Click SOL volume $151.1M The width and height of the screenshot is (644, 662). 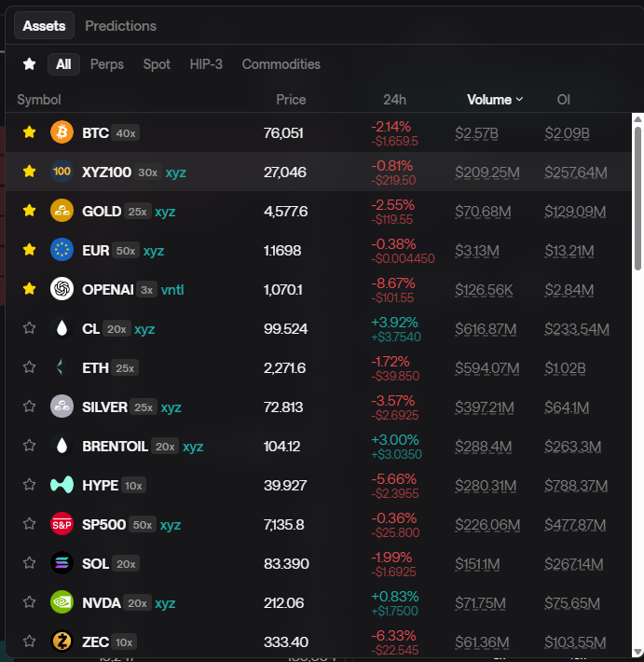tap(477, 564)
